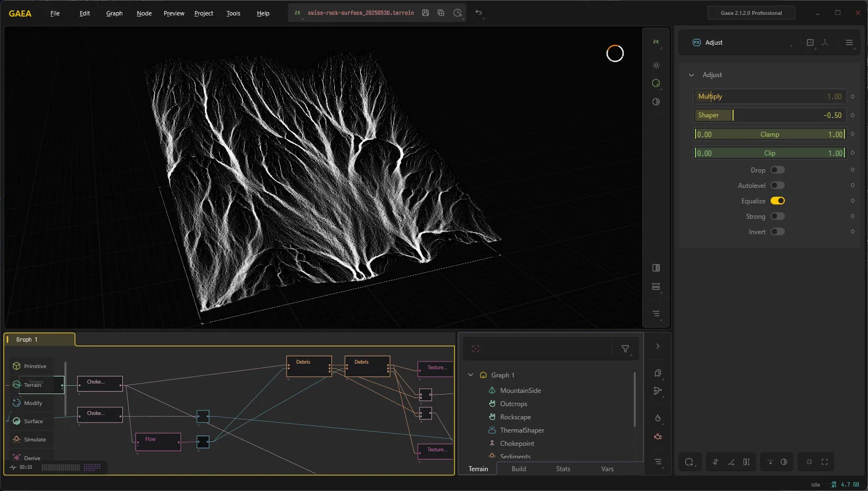
Task: Click the save file icon in title bar
Action: (425, 13)
